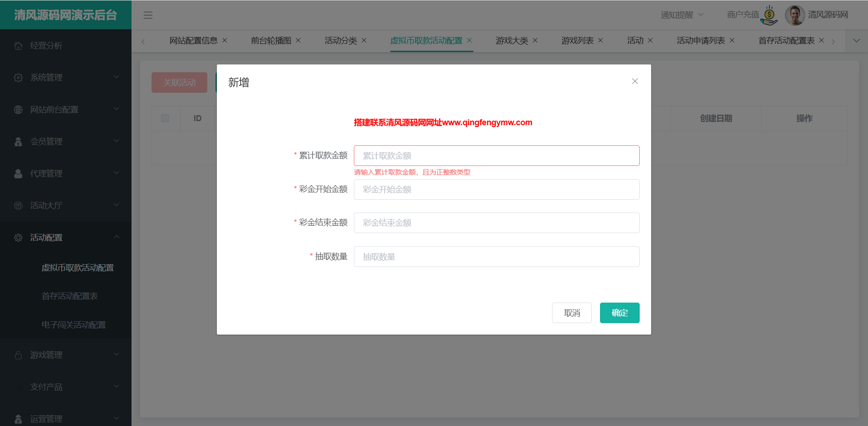The height and width of the screenshot is (426, 868).
Task: Click the user avatar picture
Action: coord(794,15)
